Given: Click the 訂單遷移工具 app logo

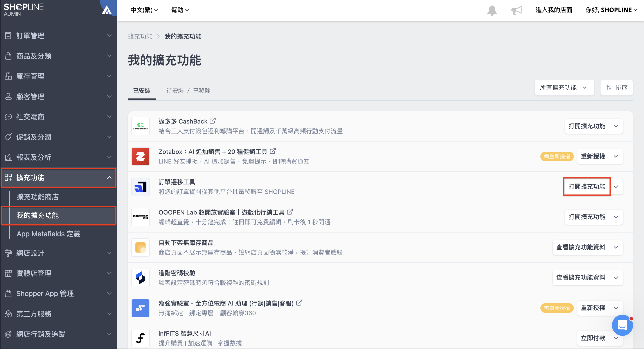Looking at the screenshot, I should coord(140,187).
